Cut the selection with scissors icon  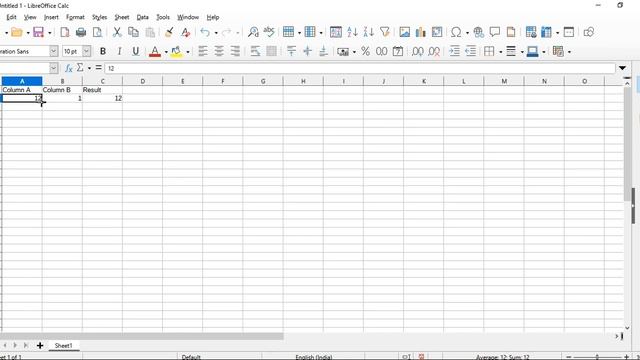point(117,32)
